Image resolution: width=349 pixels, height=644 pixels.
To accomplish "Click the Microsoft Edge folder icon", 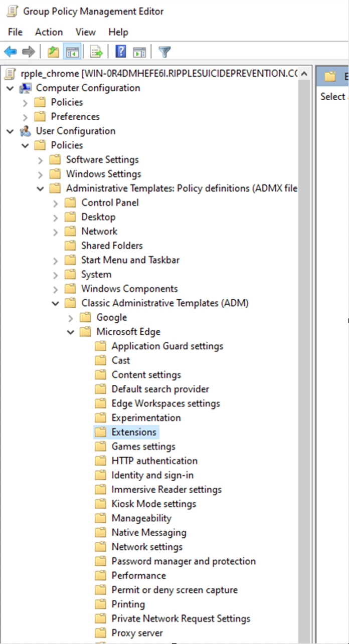I will 86,332.
